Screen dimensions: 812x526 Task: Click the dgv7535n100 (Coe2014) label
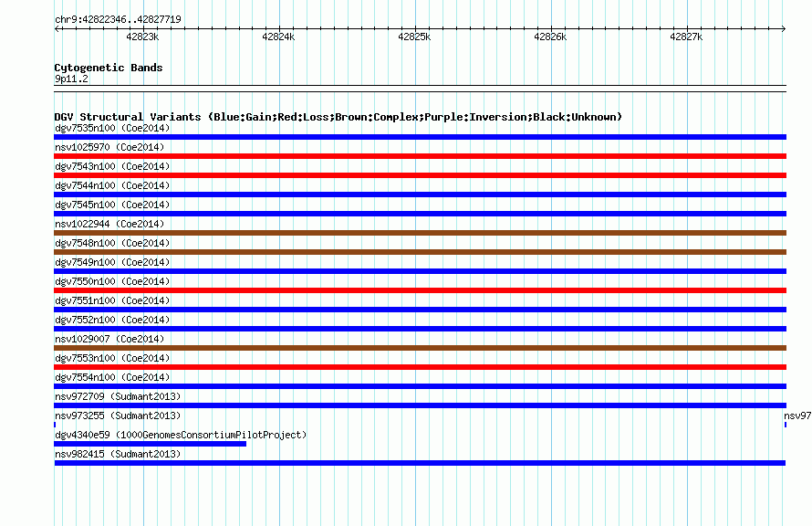tap(112, 128)
